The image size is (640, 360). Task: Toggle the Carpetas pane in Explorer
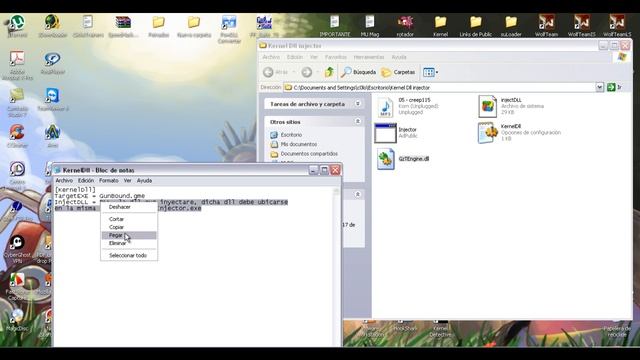pos(398,72)
